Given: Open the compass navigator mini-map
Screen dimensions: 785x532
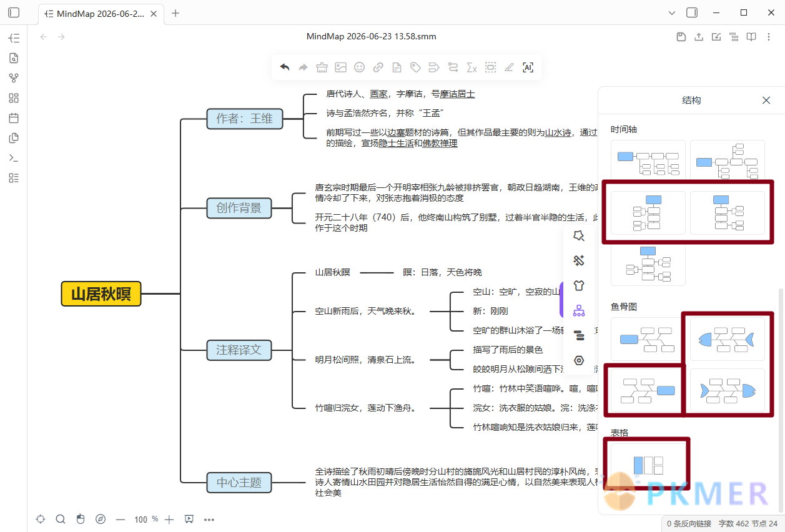Looking at the screenshot, I should (x=101, y=519).
